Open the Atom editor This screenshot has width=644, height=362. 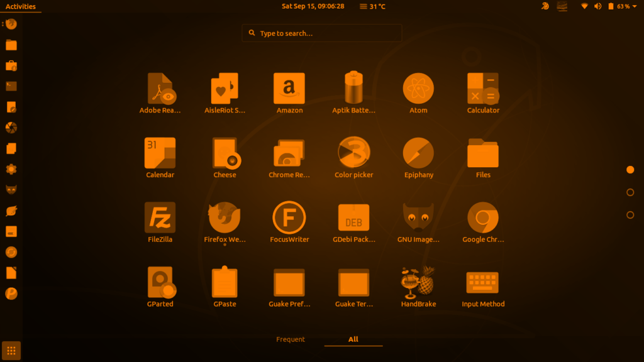[x=418, y=93]
